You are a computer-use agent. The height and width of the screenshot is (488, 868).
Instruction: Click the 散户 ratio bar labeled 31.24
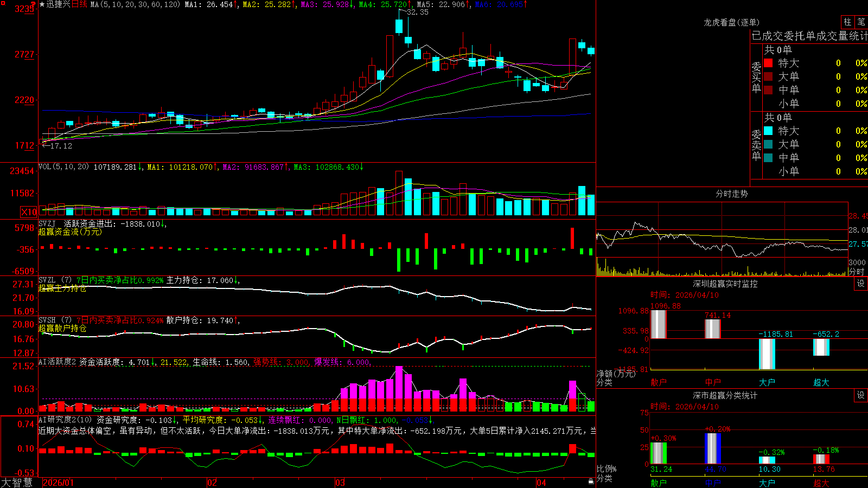click(x=659, y=453)
